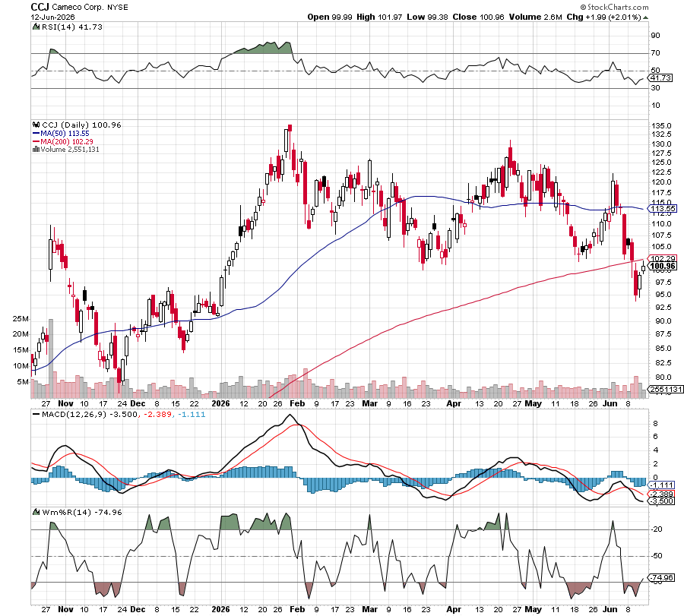Click the Close 100.96 header value

478,17
